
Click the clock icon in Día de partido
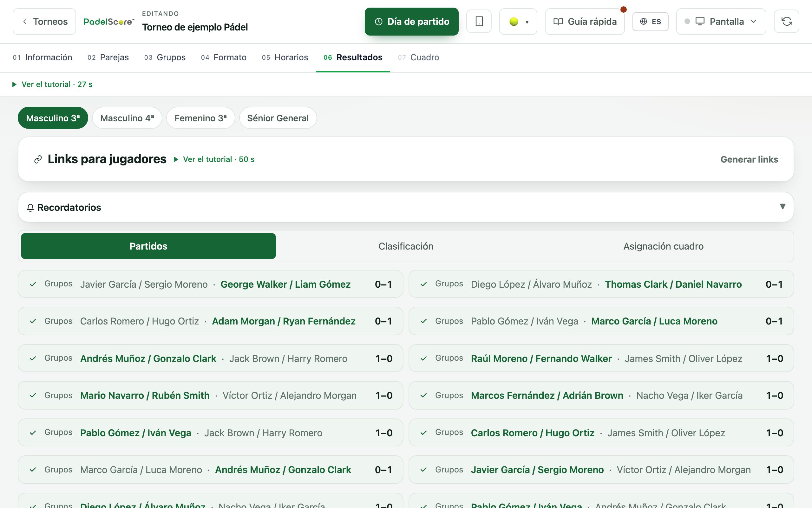click(378, 22)
